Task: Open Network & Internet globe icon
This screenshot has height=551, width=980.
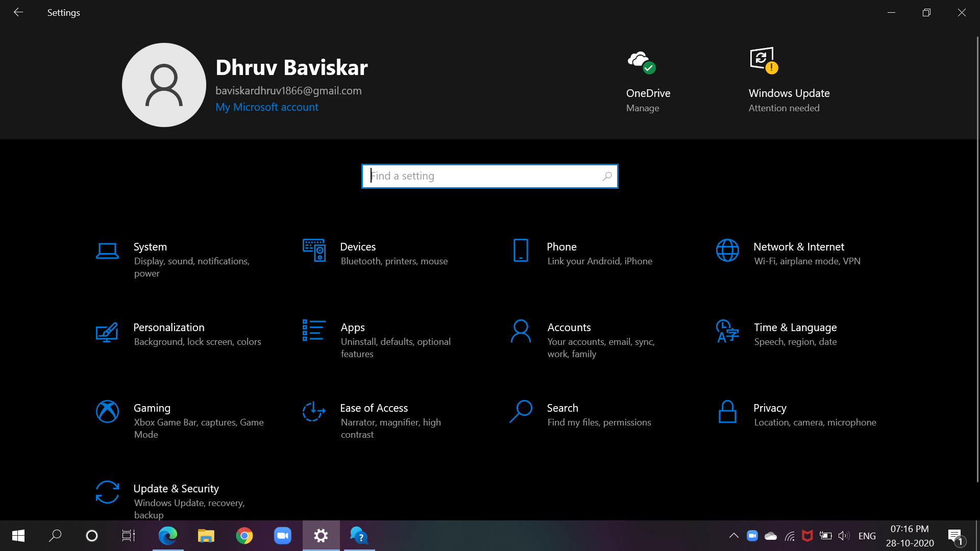Action: tap(727, 250)
